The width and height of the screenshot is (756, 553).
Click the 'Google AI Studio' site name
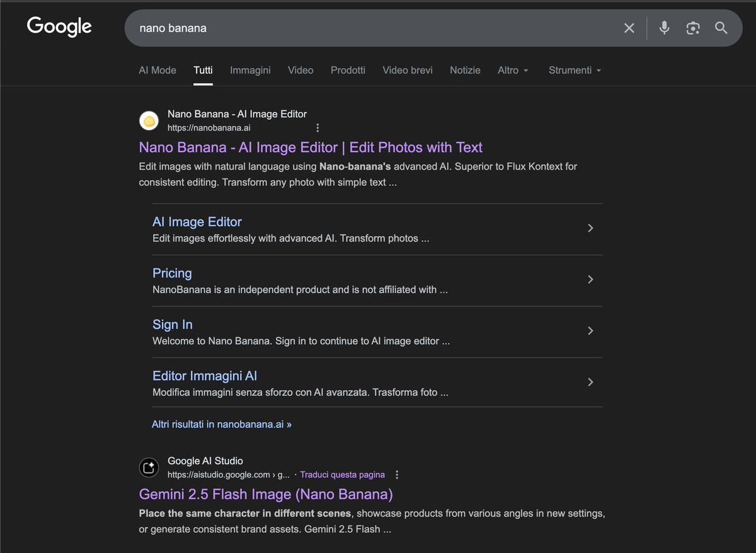click(205, 461)
